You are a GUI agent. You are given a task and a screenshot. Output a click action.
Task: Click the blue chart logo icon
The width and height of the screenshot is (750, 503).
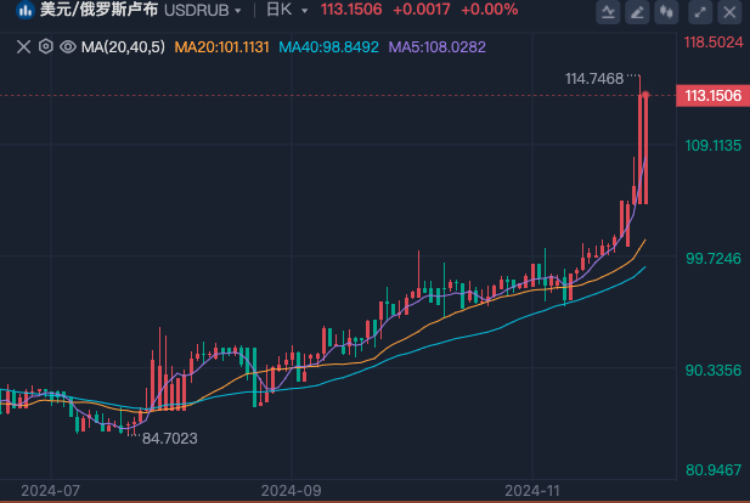(25, 10)
